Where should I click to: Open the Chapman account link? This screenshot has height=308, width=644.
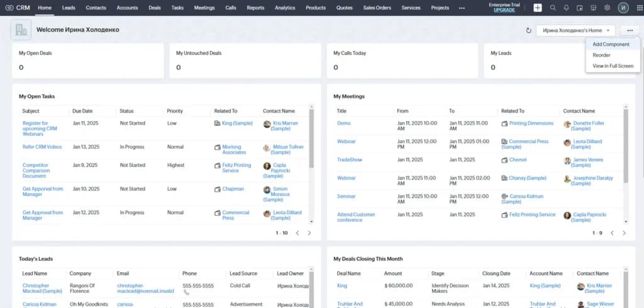click(233, 189)
